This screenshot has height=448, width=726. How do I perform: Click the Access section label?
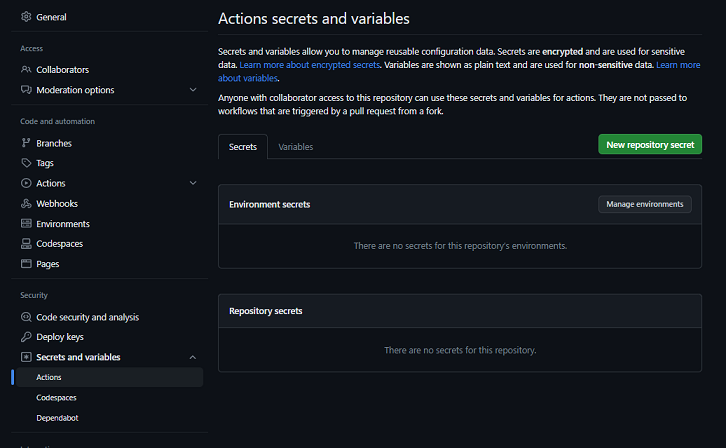click(31, 48)
